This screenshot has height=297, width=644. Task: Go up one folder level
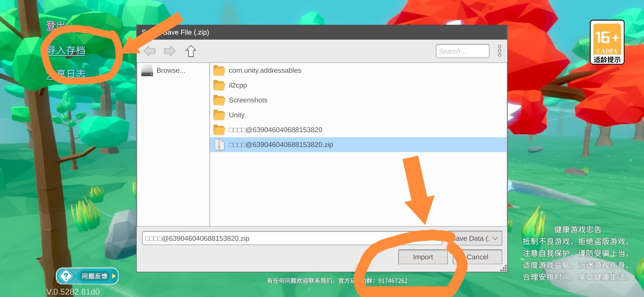191,51
